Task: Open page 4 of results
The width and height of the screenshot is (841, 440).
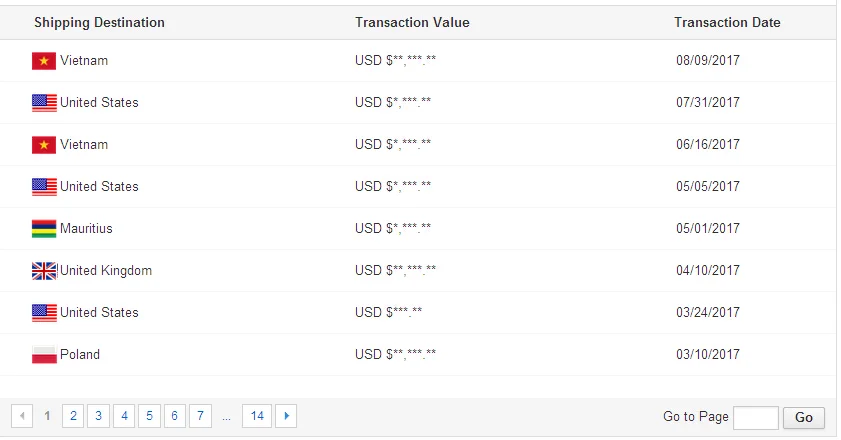Action: point(124,416)
